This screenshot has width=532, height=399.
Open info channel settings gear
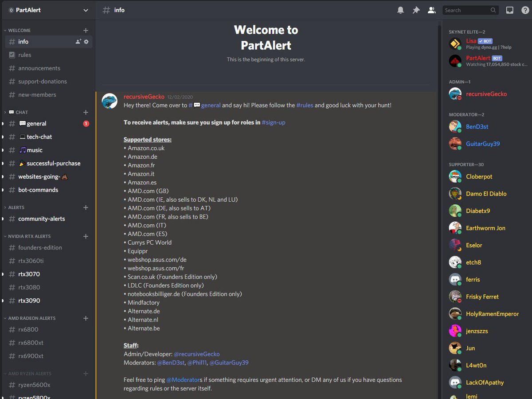pyautogui.click(x=86, y=42)
